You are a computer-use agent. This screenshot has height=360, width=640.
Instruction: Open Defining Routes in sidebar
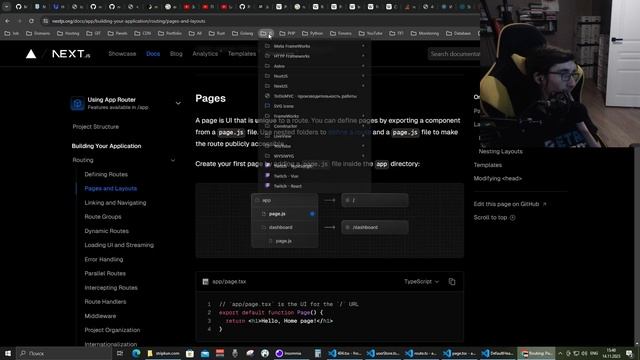106,174
